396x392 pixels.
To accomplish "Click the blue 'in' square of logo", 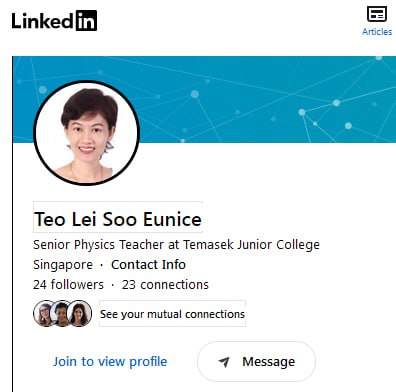I will [x=86, y=21].
